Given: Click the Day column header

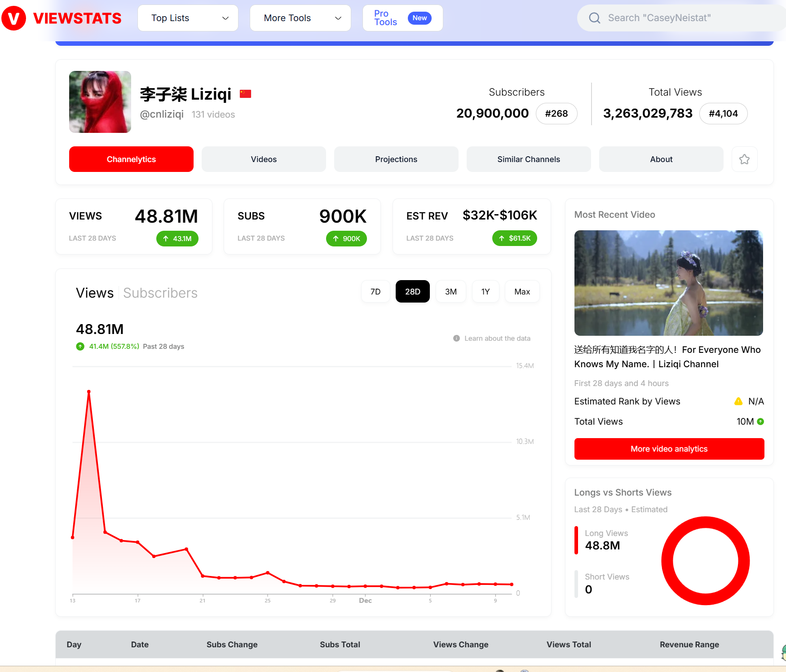Looking at the screenshot, I should pos(74,645).
